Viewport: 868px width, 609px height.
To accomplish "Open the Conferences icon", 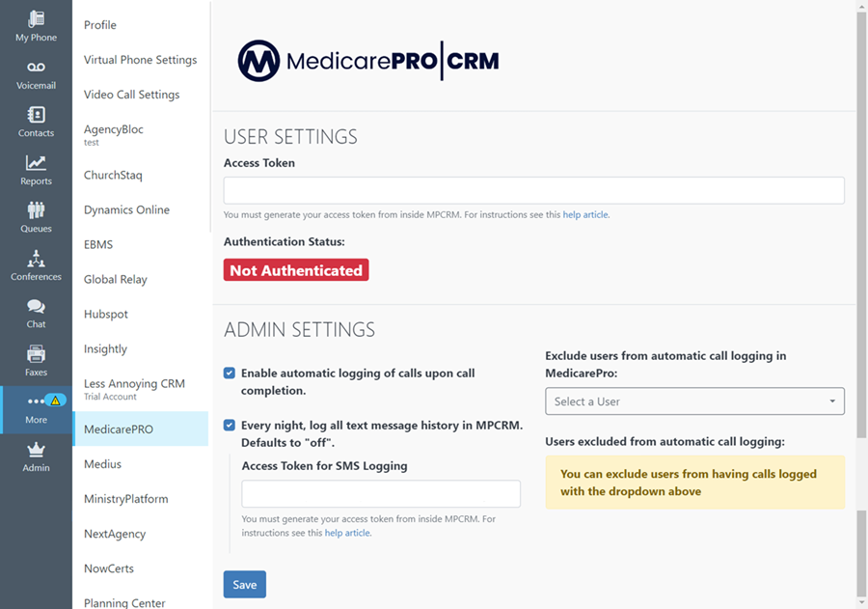I will [x=36, y=259].
